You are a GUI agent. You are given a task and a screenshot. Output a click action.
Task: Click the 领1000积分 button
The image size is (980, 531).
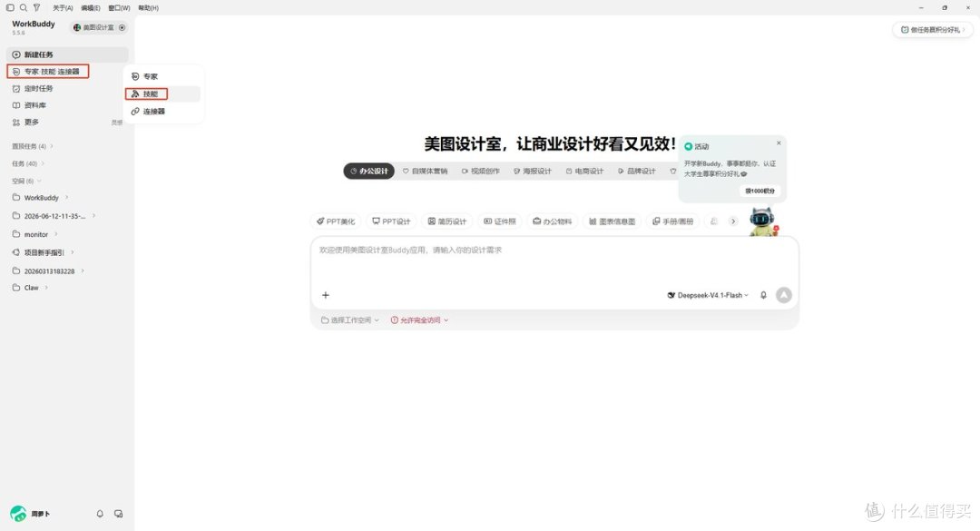point(759,191)
